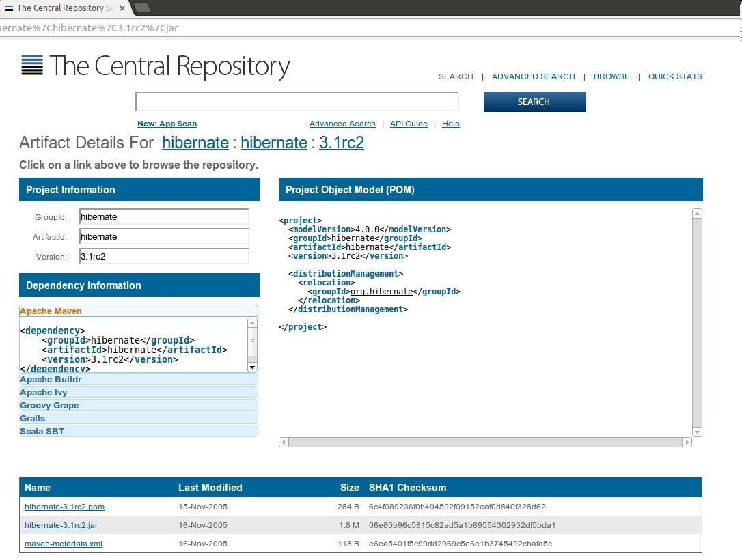The height and width of the screenshot is (560, 742).
Task: Click the Last Modified column header
Action: click(210, 488)
